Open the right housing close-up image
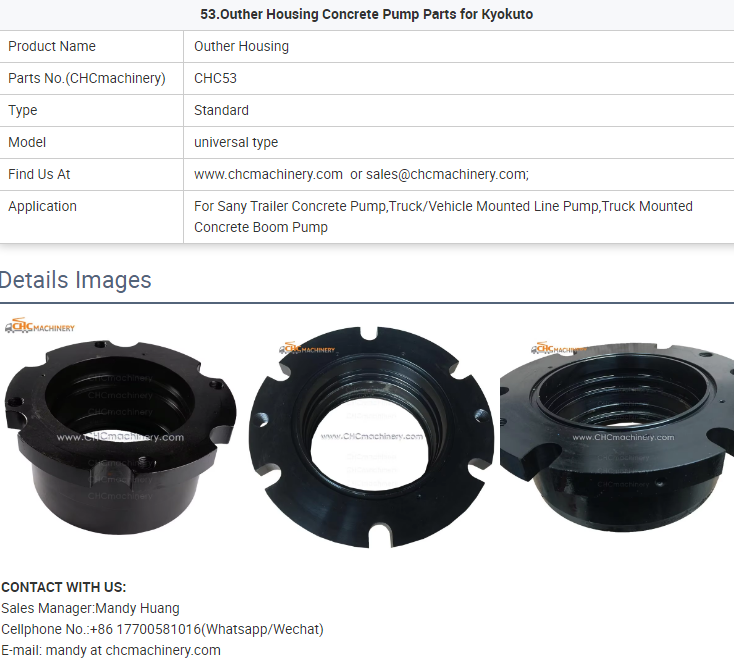The height and width of the screenshot is (668, 734). coord(617,437)
